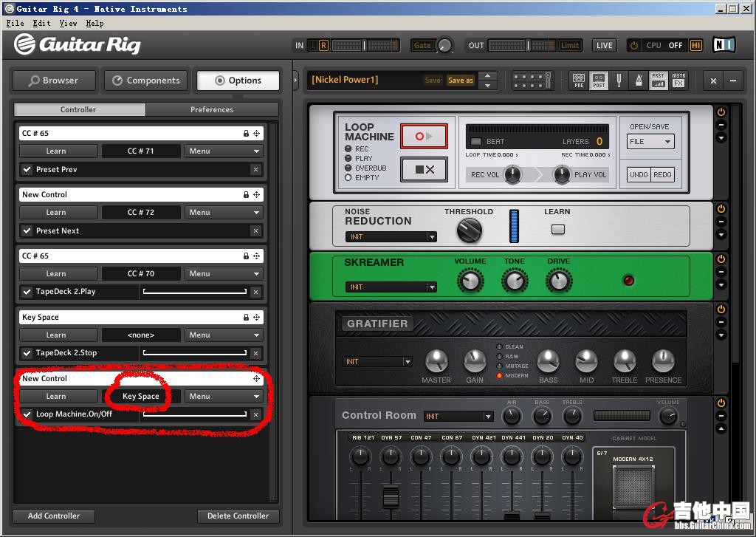The image size is (756, 537).
Task: Uncheck the Preset Prev assignment checkbox
Action: point(27,169)
